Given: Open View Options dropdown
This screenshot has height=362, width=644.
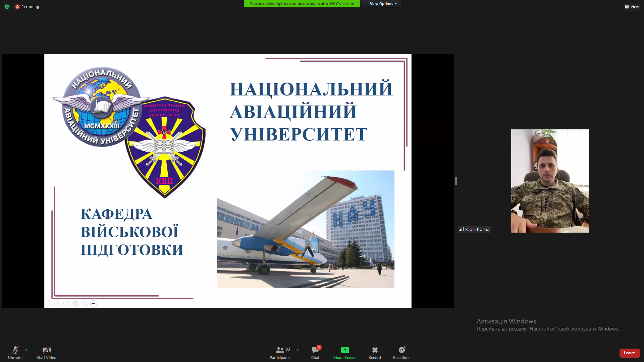Looking at the screenshot, I should (383, 4).
